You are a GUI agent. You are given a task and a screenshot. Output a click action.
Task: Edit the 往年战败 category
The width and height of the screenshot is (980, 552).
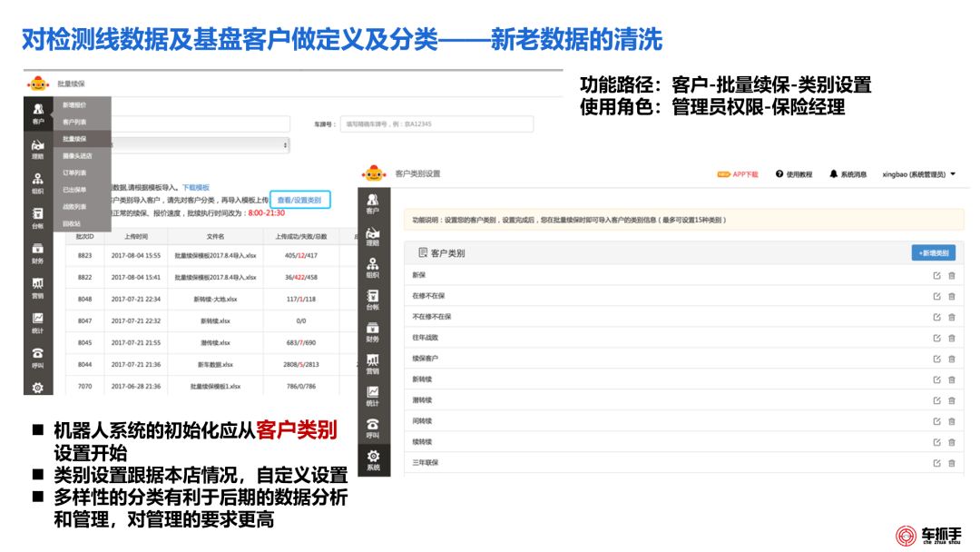point(936,339)
